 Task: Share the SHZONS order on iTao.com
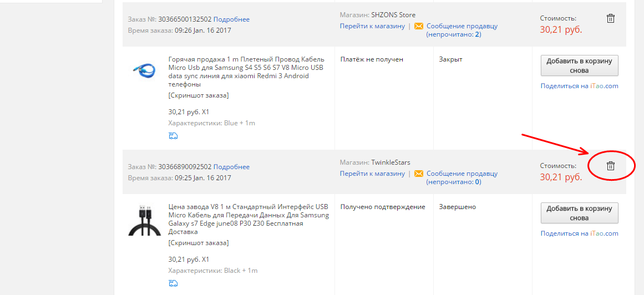(x=579, y=86)
